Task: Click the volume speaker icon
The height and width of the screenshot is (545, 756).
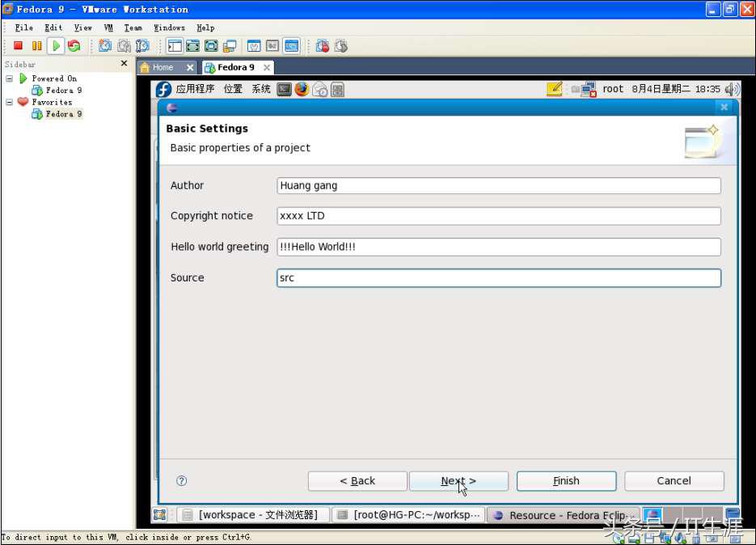Action: pyautogui.click(x=732, y=89)
